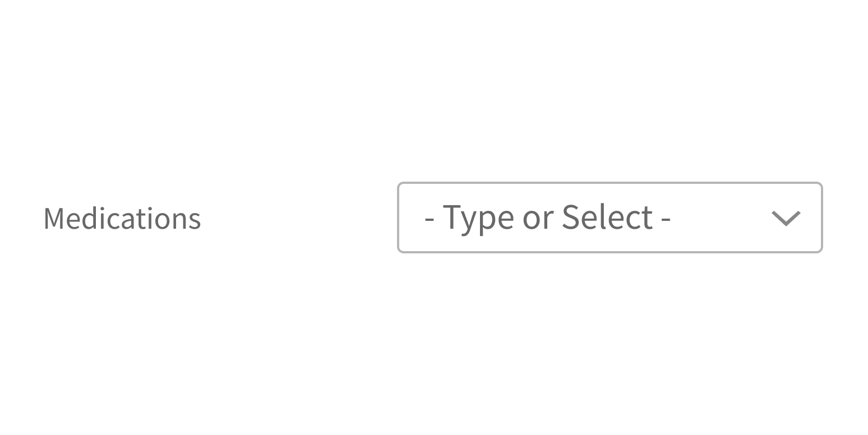
Task: Click inside the Medications entry box
Action: click(x=561, y=217)
